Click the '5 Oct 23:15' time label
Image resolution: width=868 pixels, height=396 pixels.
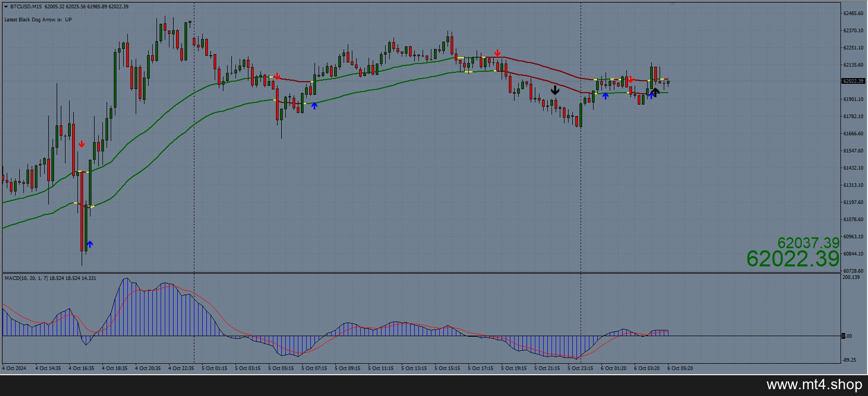[580, 368]
